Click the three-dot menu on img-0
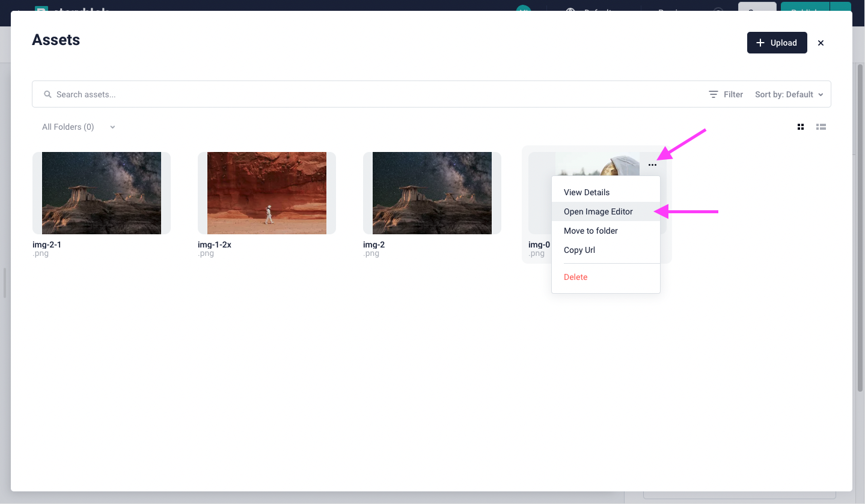 652,165
